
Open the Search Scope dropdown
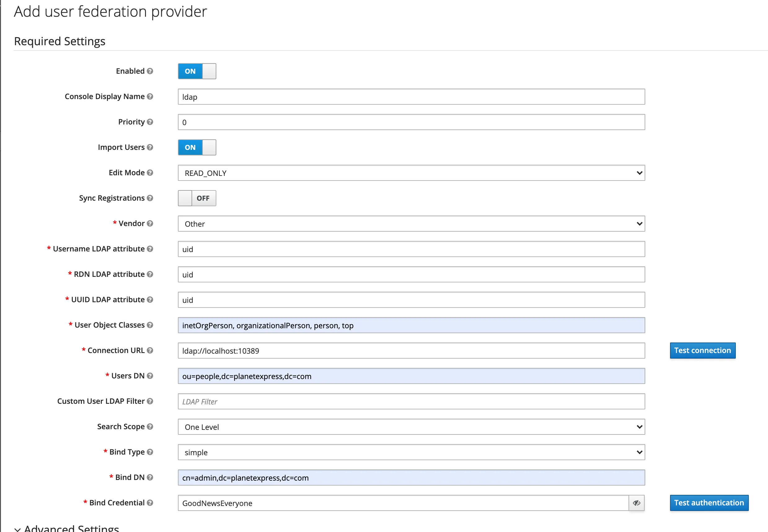point(411,427)
